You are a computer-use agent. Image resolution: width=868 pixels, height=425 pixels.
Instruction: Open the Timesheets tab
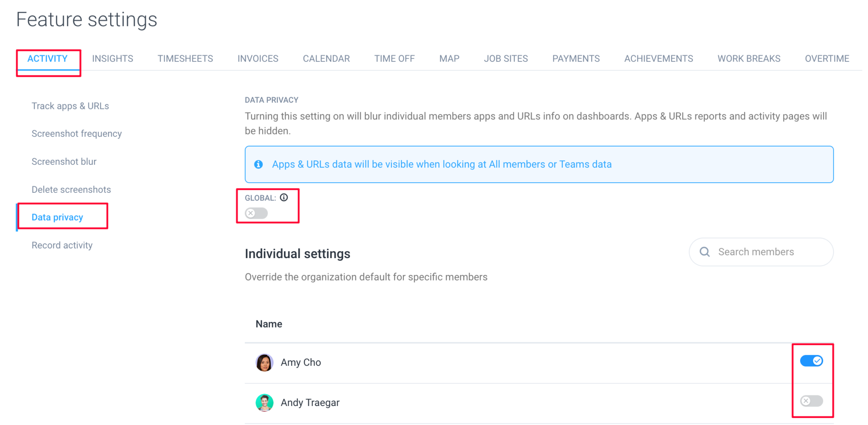click(x=185, y=58)
